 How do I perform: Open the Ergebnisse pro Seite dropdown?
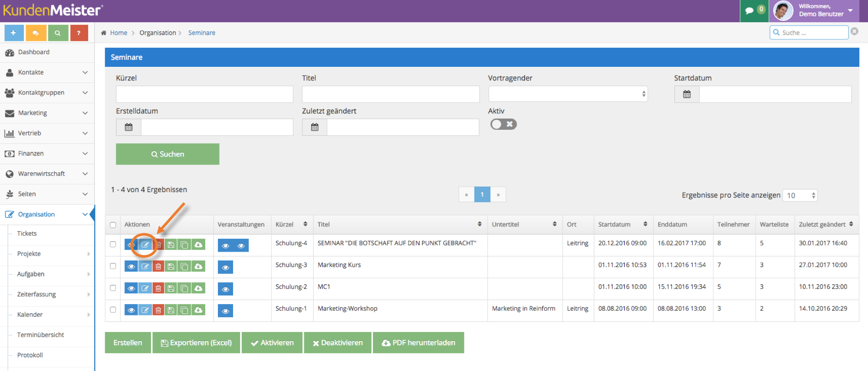pos(800,195)
